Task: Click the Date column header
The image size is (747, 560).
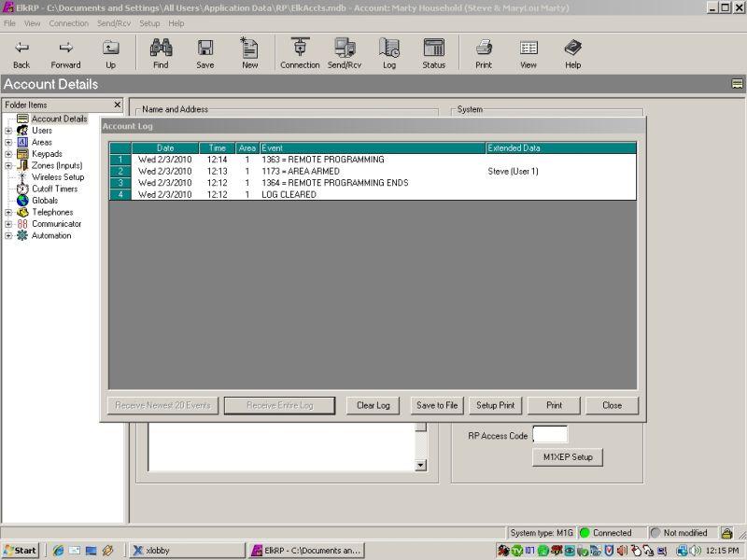Action: point(165,148)
